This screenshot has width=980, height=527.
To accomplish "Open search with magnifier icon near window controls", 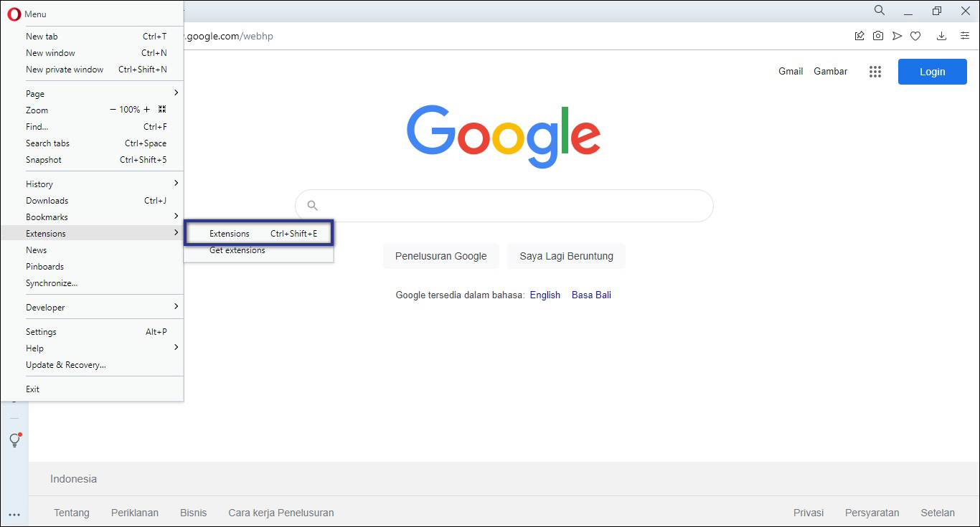I will [x=879, y=11].
